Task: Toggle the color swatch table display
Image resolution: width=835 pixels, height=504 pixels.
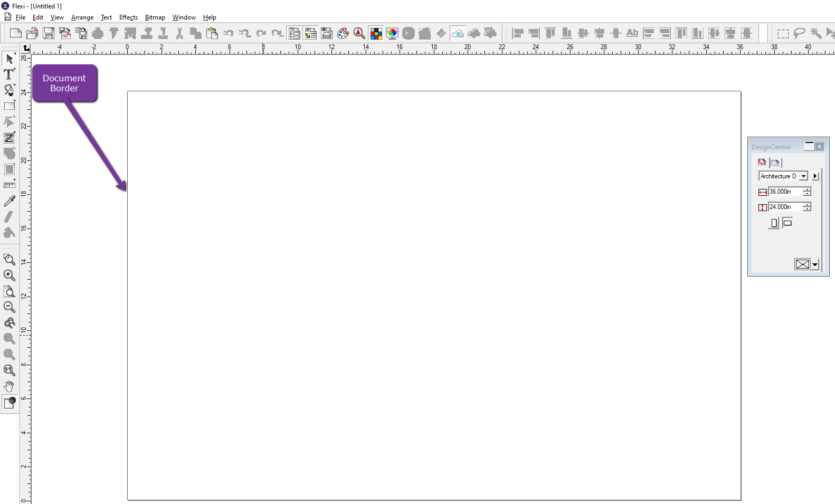Action: (x=376, y=34)
